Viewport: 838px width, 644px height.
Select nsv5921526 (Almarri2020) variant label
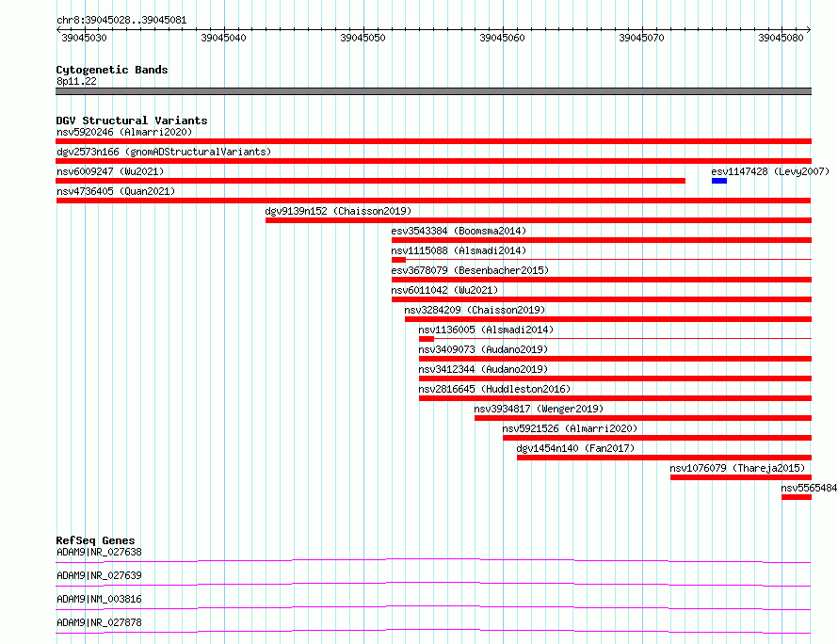pyautogui.click(x=570, y=428)
